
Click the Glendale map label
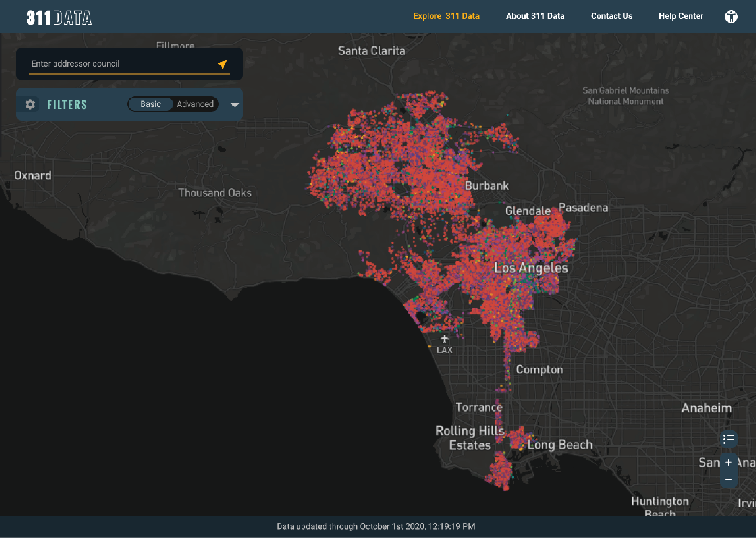coord(528,211)
